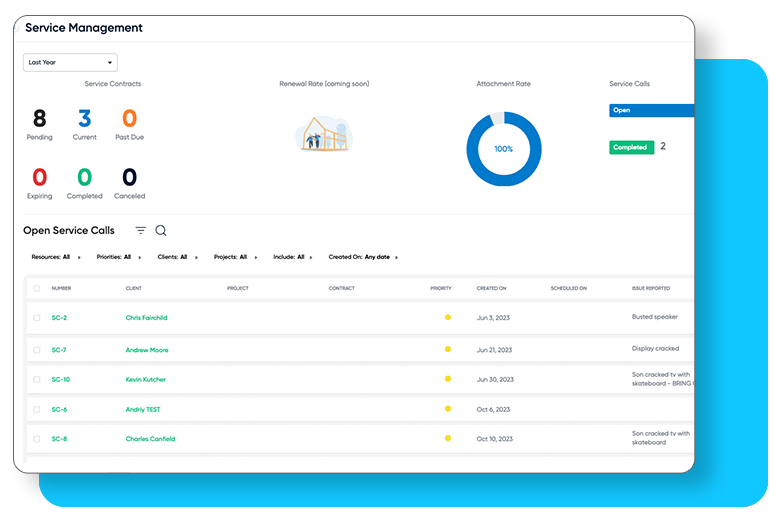Sort by the PROJECT column header
The height and width of the screenshot is (526, 780).
point(238,288)
